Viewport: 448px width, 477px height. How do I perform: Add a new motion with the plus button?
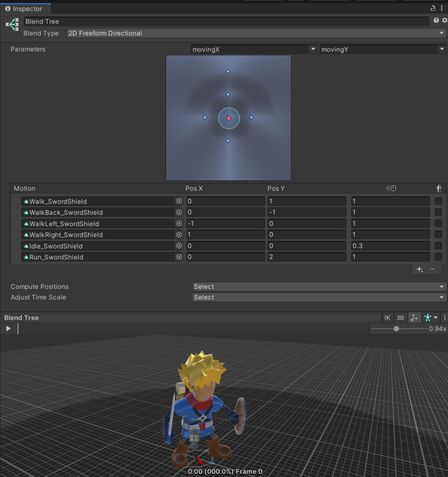pyautogui.click(x=420, y=269)
